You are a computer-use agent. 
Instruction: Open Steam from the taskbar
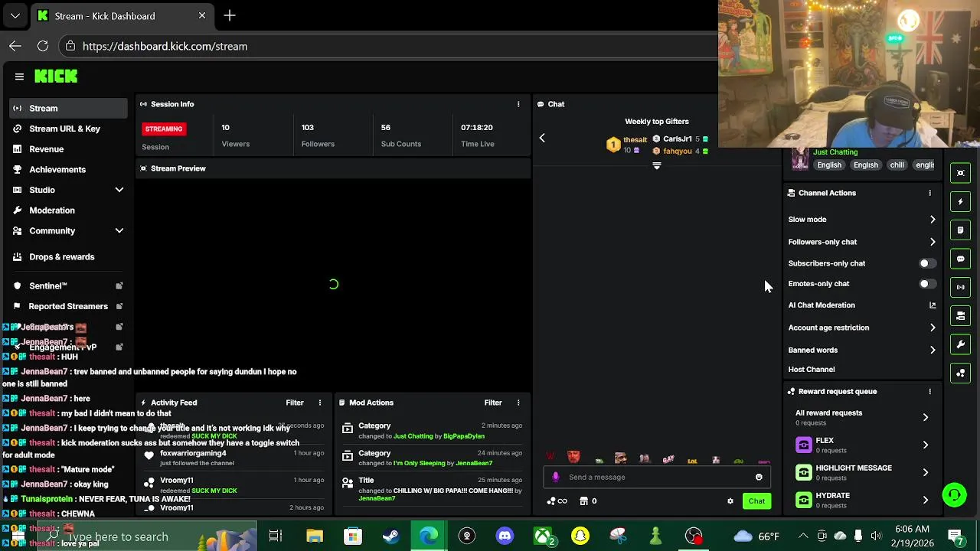[390, 536]
